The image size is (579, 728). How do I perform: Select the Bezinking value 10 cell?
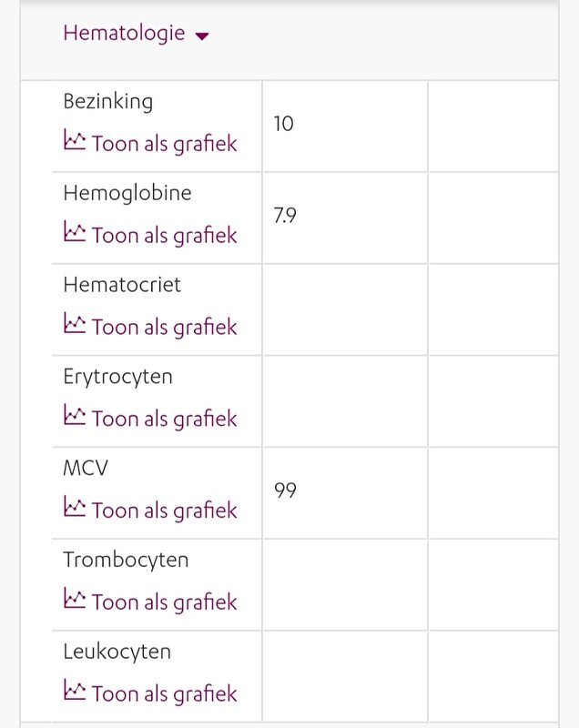coord(345,126)
